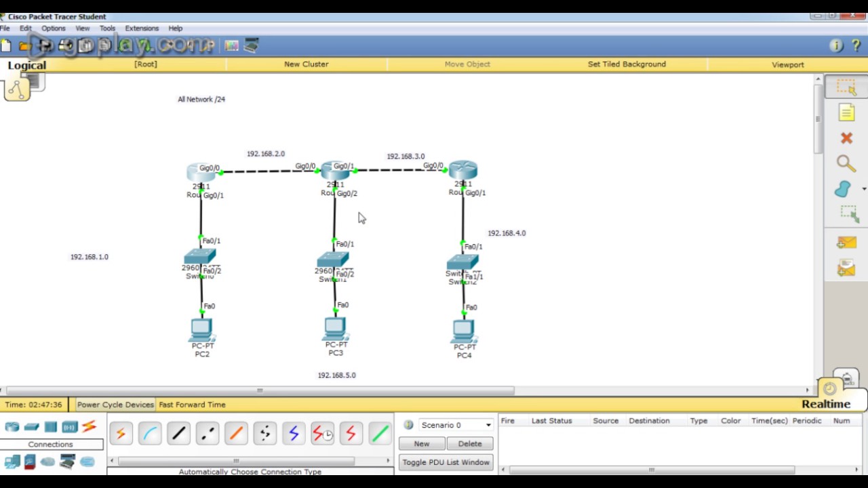Pick the red Serial DTE cable

351,433
